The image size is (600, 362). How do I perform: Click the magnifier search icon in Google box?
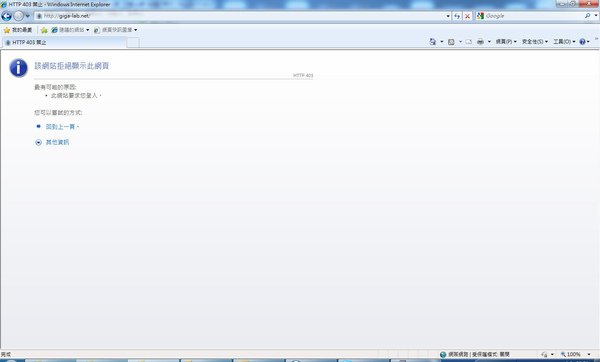587,16
